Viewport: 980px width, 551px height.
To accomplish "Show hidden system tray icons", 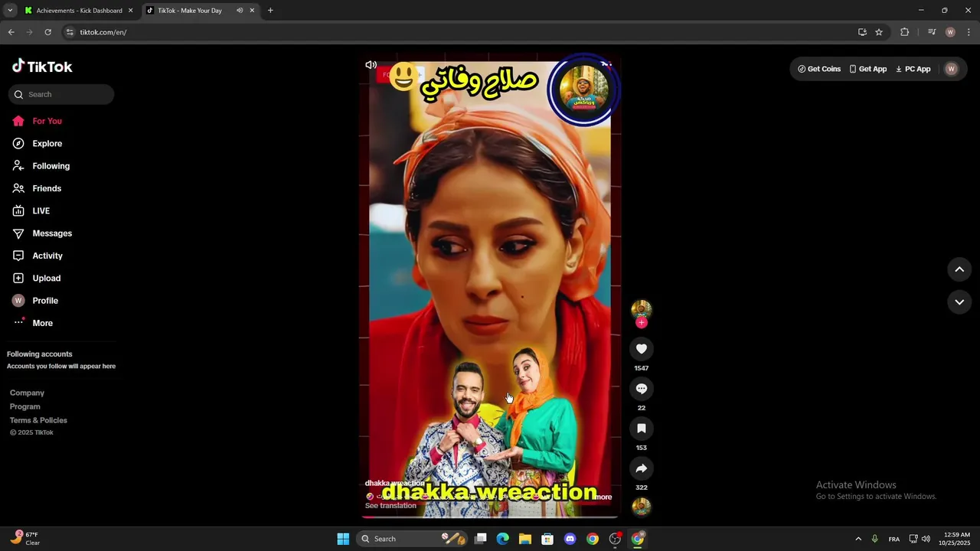I will (858, 539).
